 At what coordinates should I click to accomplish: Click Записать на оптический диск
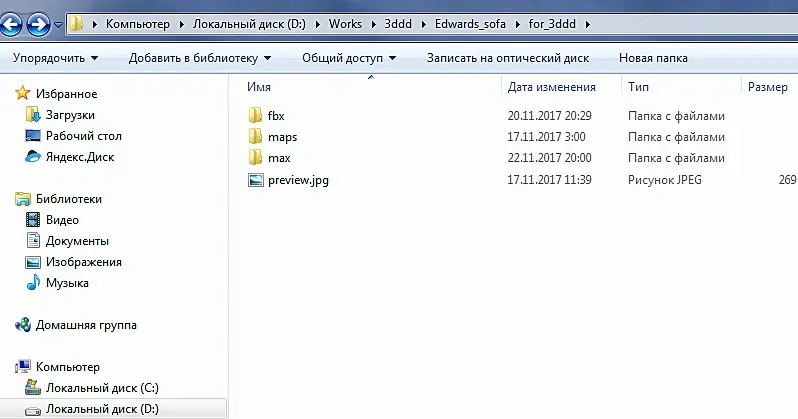point(508,58)
